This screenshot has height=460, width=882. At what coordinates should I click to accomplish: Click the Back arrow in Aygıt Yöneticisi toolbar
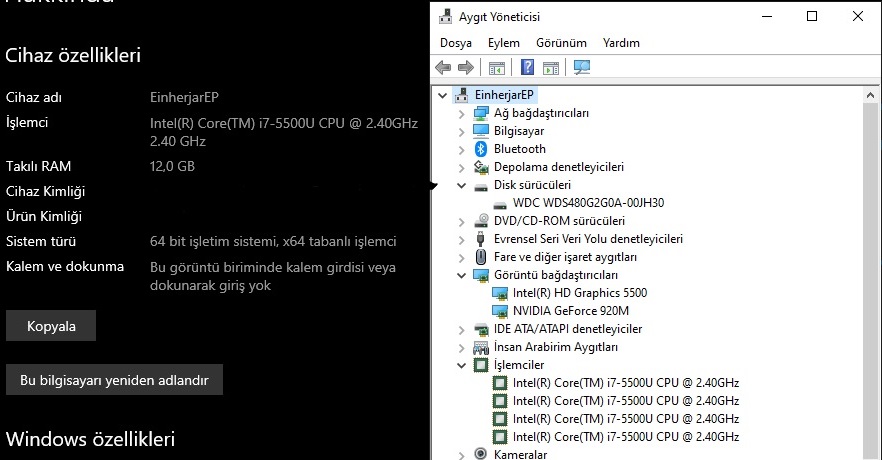443,67
